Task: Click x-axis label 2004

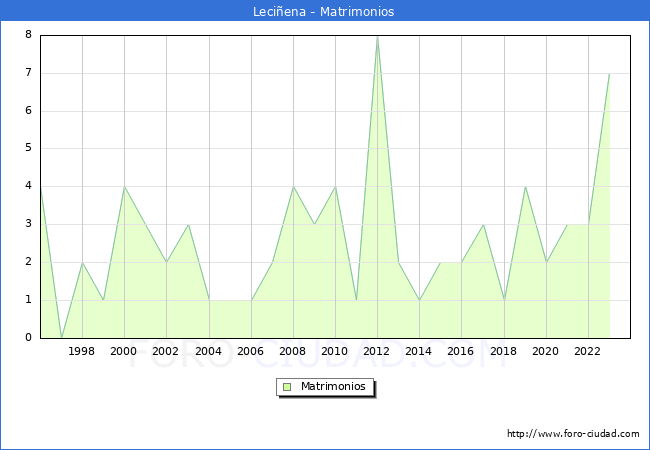Action: (208, 351)
